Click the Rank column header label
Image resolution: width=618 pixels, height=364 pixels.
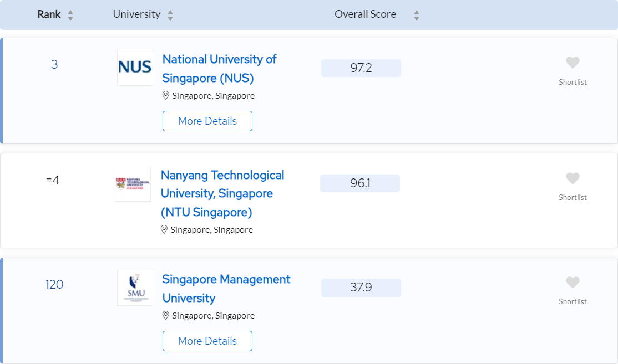(x=49, y=14)
